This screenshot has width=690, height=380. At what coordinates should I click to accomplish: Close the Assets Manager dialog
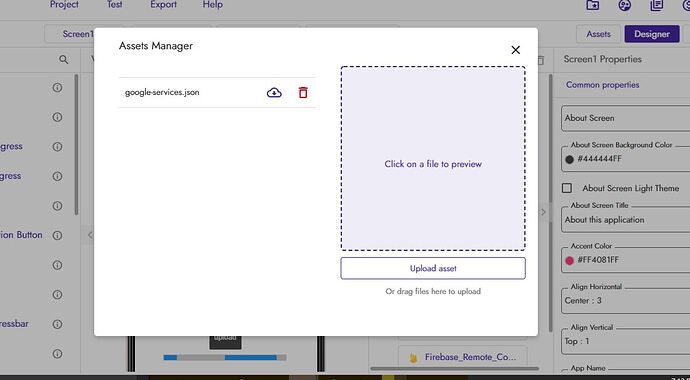515,50
